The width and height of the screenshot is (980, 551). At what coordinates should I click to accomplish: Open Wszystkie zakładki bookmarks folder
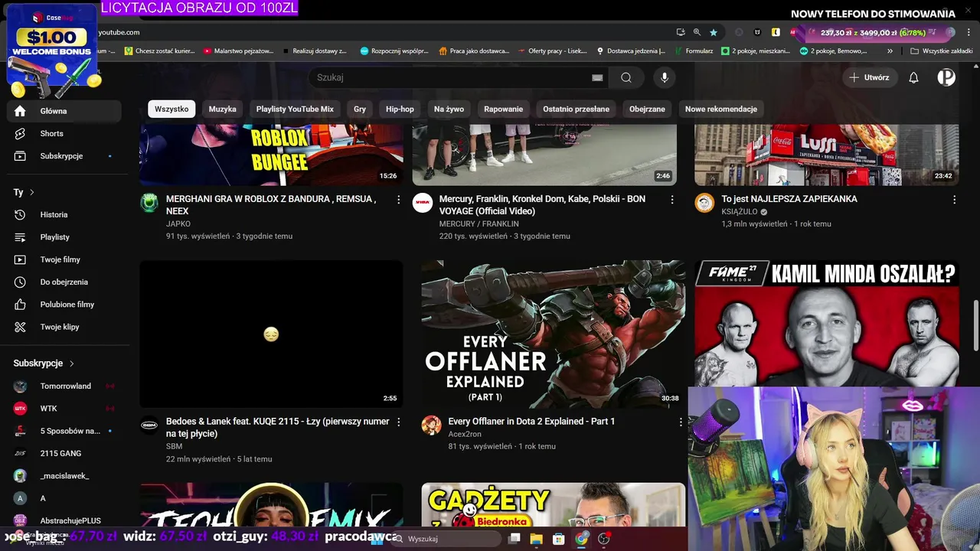tap(942, 51)
